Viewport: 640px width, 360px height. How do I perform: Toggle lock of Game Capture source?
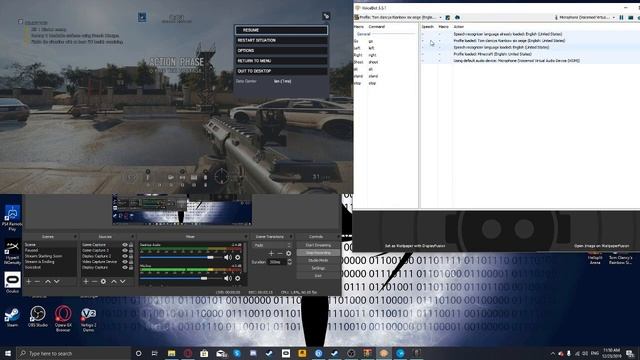[131, 244]
